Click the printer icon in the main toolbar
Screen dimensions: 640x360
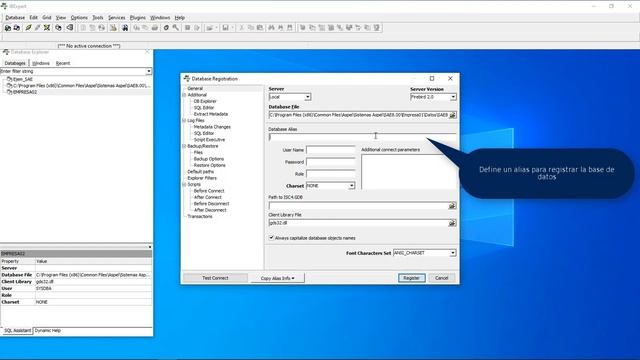point(155,28)
